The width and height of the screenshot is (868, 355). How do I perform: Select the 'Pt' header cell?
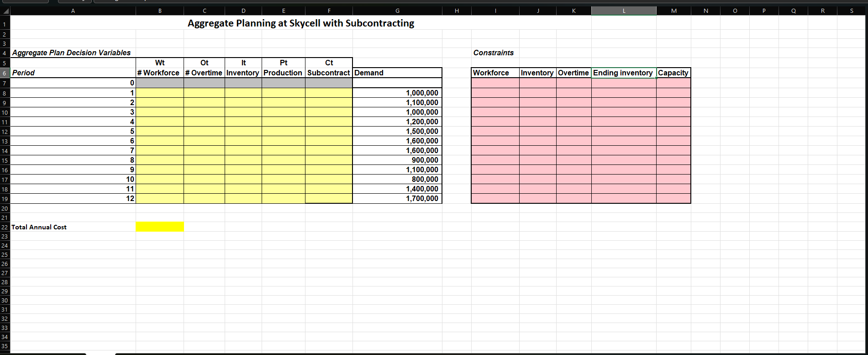tap(284, 63)
